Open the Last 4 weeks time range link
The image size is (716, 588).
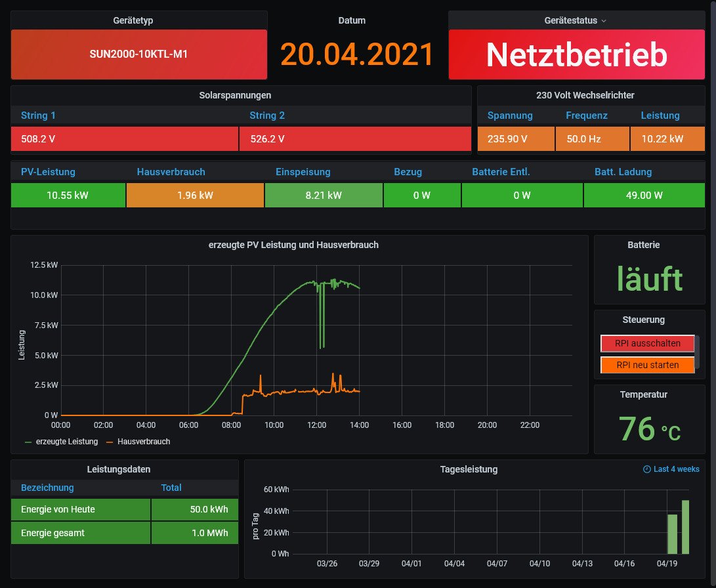pyautogui.click(x=676, y=469)
